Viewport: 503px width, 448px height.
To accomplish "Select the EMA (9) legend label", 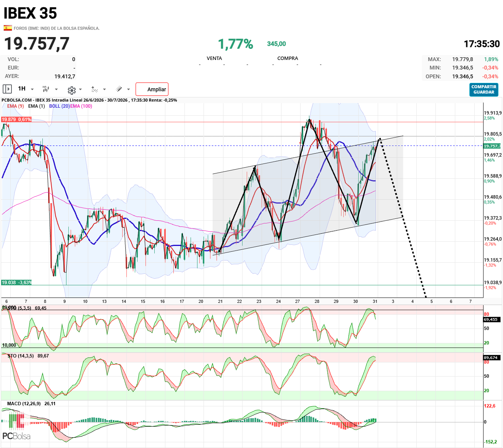I will click(x=15, y=106).
